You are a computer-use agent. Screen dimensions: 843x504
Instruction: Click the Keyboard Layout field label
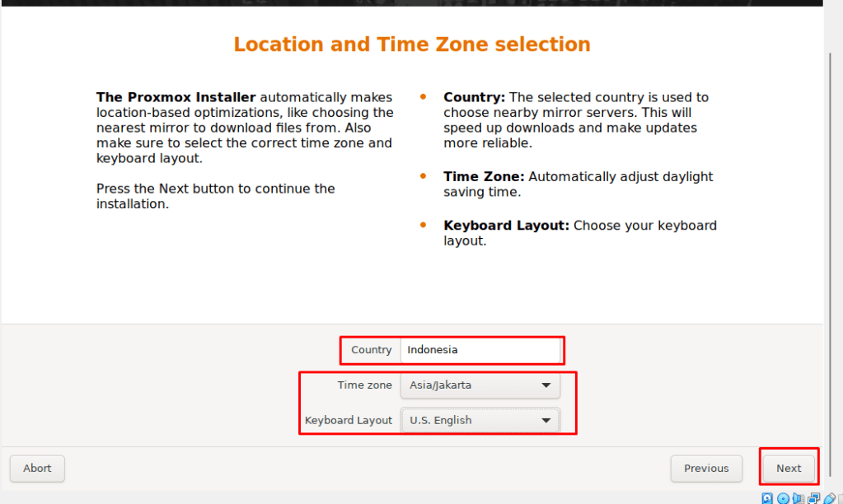349,420
